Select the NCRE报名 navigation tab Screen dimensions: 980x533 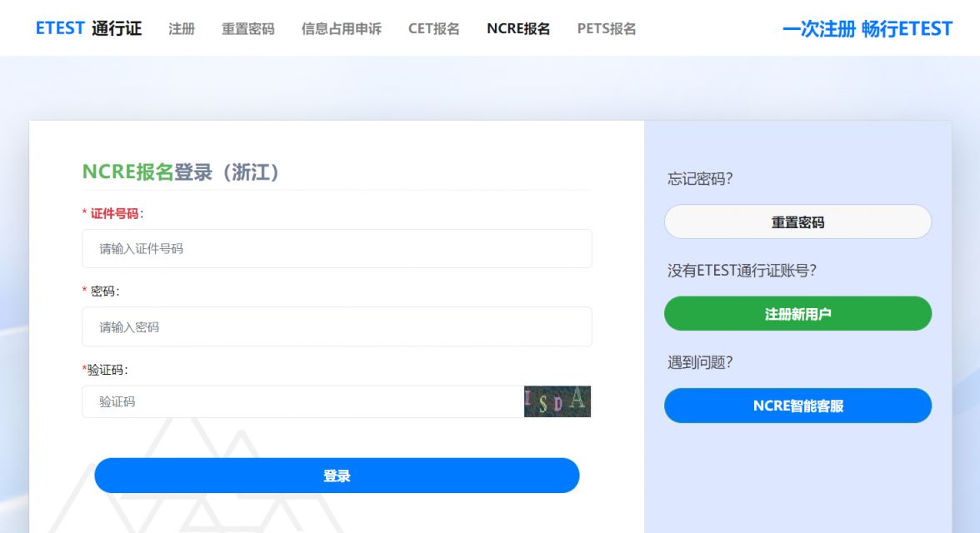coord(518,29)
